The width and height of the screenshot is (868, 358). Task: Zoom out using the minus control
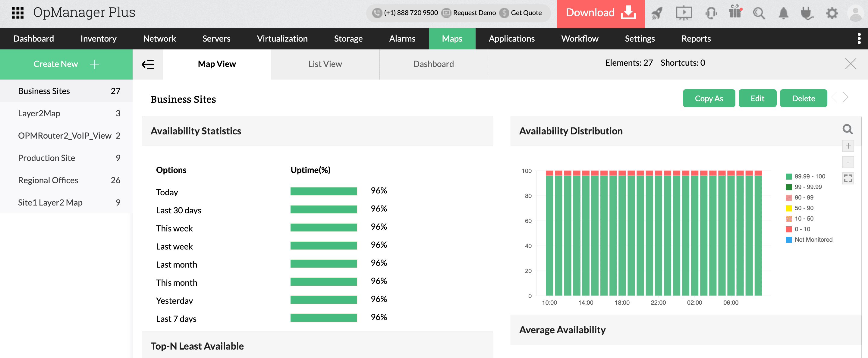pos(848,162)
